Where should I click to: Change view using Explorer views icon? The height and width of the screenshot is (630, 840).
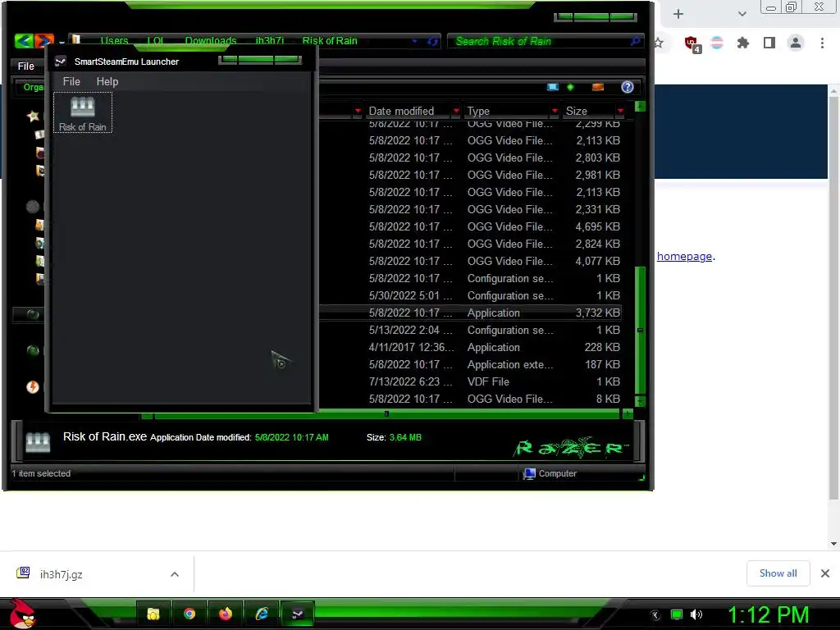pos(552,87)
